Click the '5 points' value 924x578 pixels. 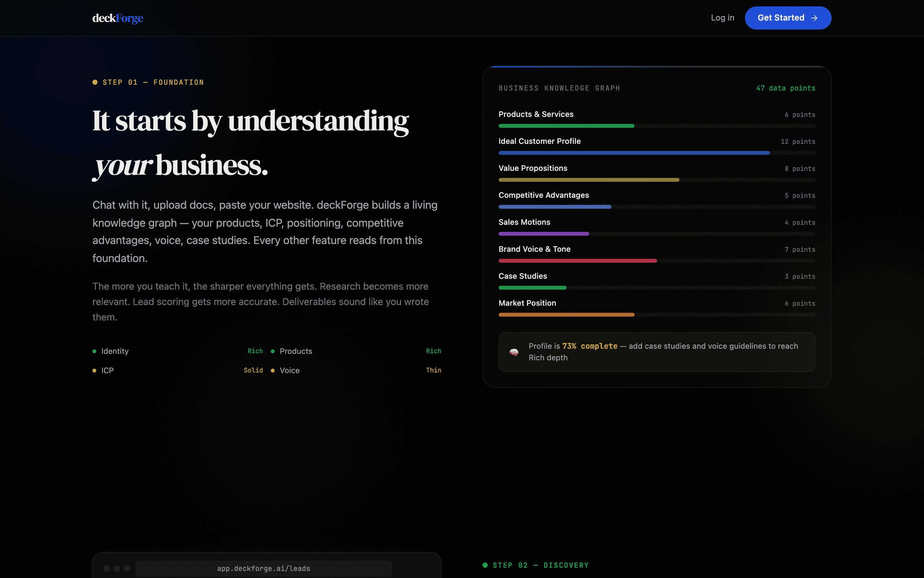(800, 195)
